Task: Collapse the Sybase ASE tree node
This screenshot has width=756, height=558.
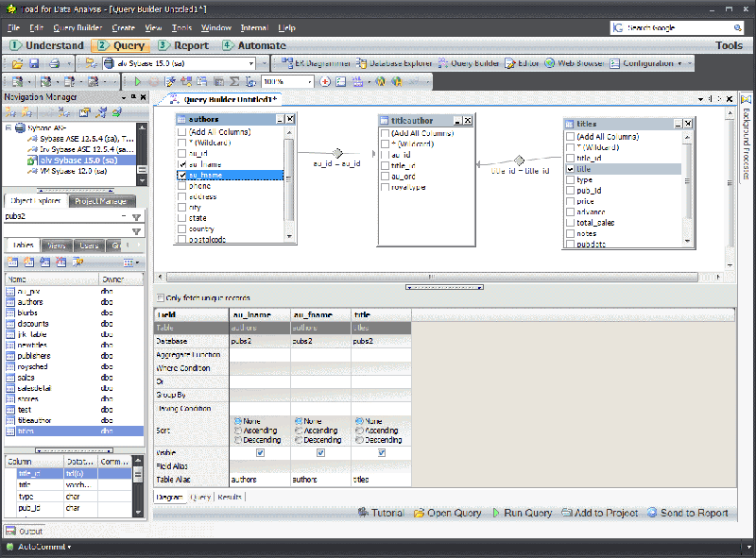Action: click(8, 127)
